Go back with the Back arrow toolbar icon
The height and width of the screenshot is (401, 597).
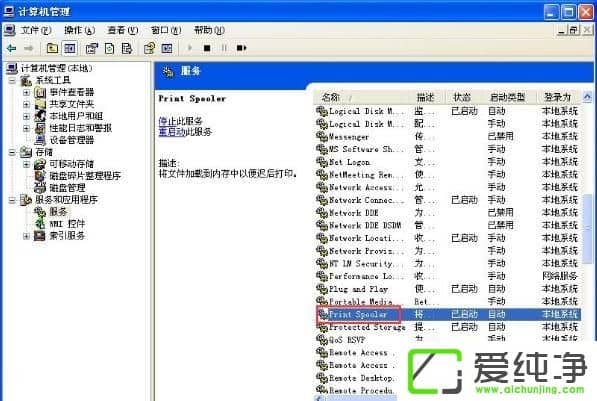(11, 48)
